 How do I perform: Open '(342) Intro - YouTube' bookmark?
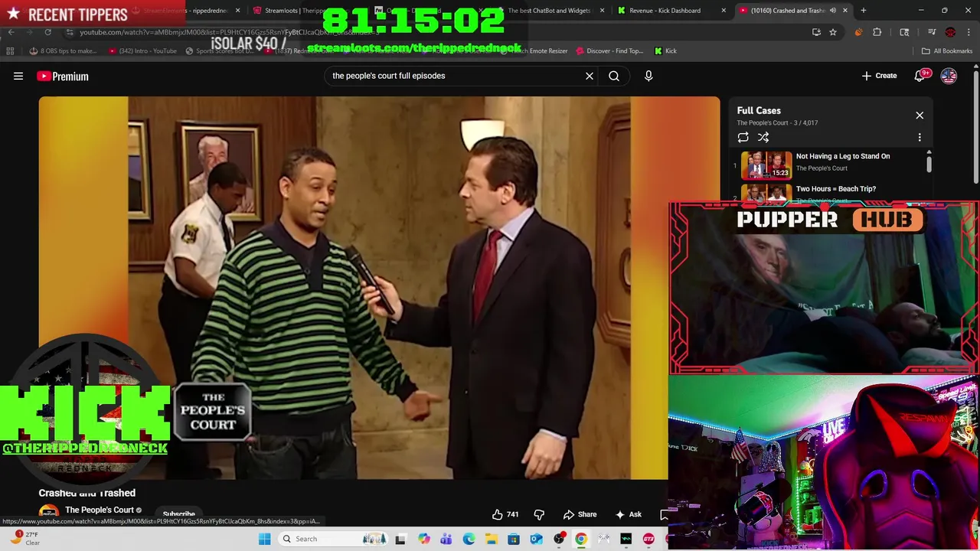(x=142, y=51)
